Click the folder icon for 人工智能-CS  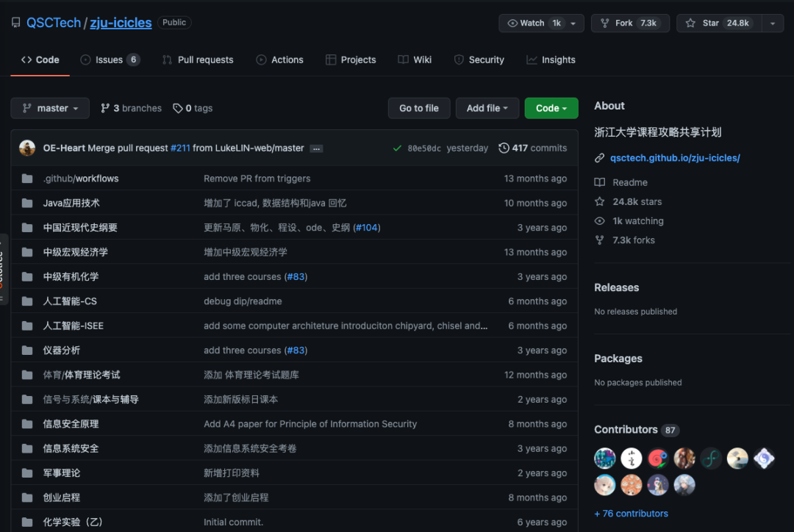point(27,301)
